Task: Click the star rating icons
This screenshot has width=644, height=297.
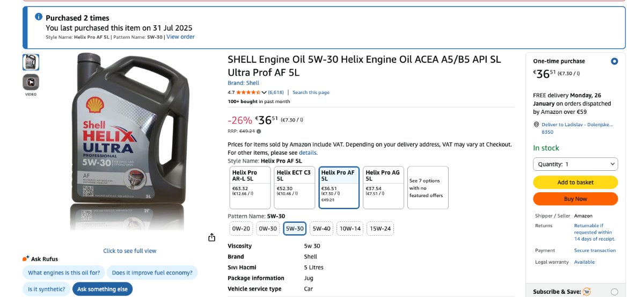Action: coord(248,92)
